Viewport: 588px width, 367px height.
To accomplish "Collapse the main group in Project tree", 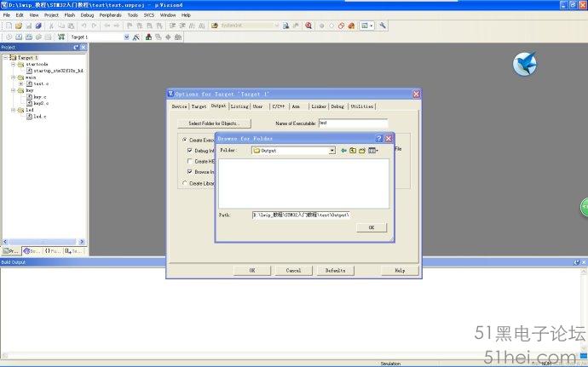I will [x=13, y=77].
